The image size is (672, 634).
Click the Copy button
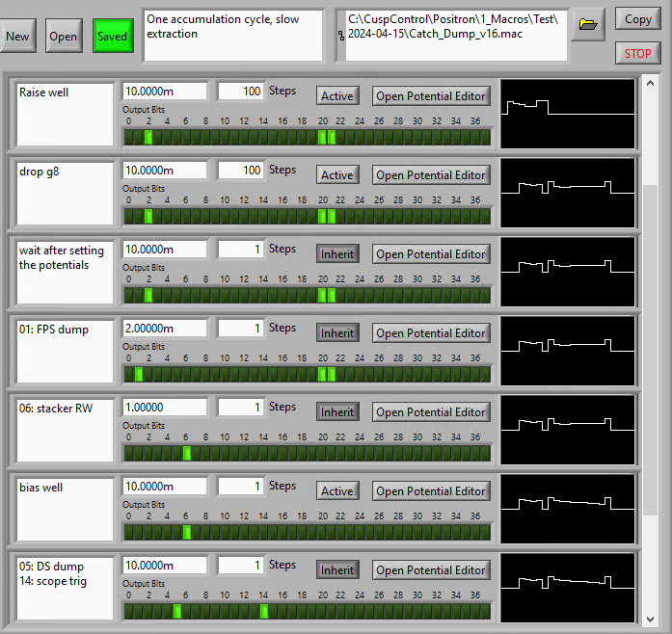[x=637, y=19]
